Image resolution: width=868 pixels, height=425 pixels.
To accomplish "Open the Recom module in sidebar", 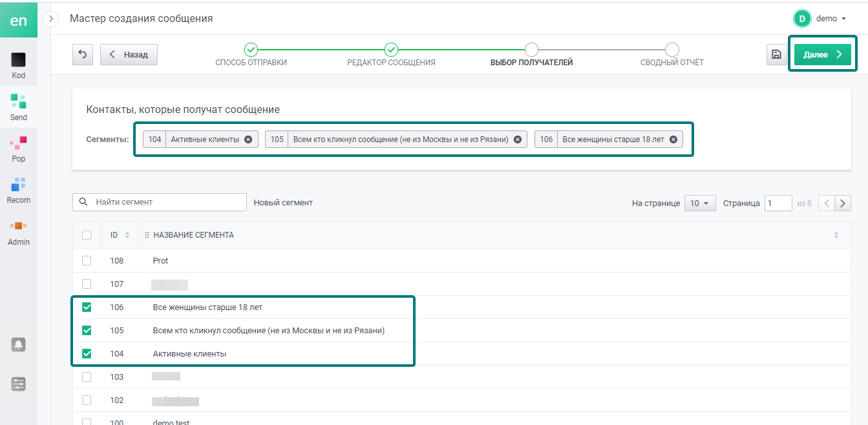I will [x=18, y=191].
